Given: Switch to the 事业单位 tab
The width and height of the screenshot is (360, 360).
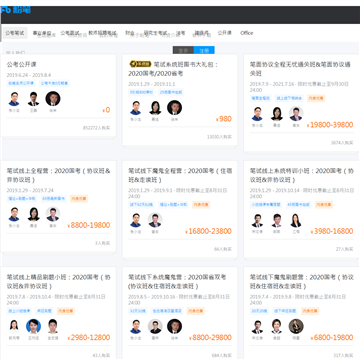Looking at the screenshot, I should (x=42, y=33).
